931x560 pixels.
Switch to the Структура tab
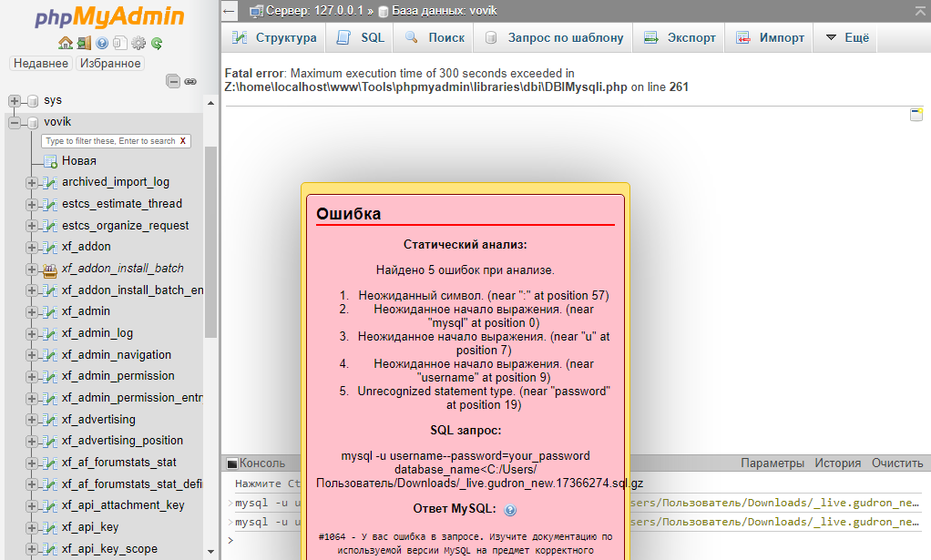coord(275,38)
